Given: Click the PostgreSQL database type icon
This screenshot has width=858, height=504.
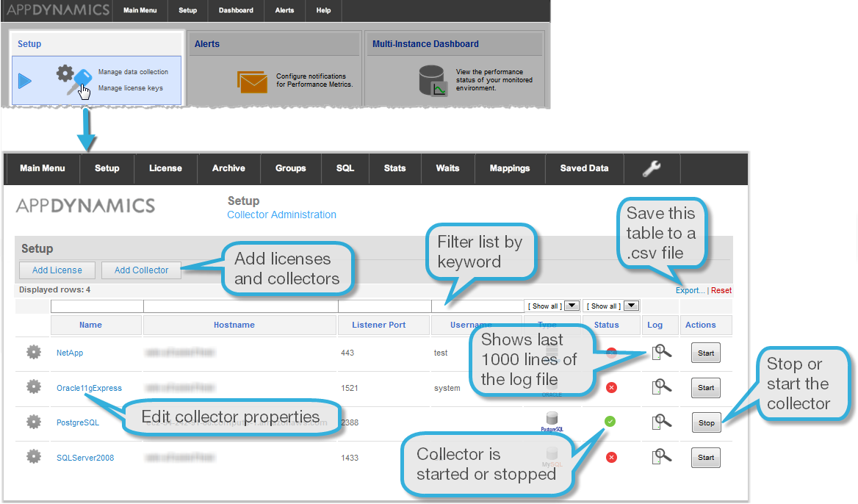Looking at the screenshot, I should [552, 422].
